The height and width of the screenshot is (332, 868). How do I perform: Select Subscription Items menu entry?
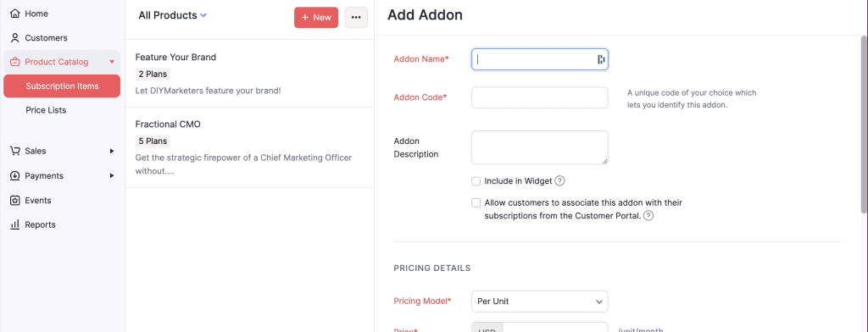click(62, 86)
